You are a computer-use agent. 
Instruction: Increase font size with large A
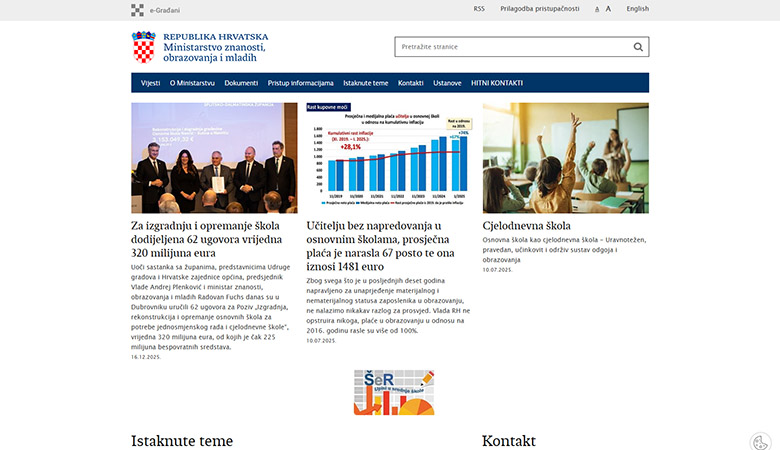click(608, 9)
